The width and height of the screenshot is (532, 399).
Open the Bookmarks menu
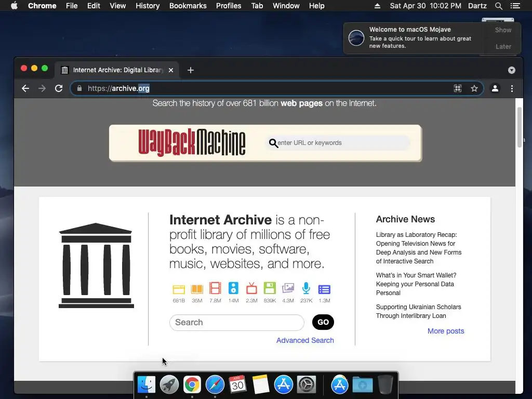[188, 6]
